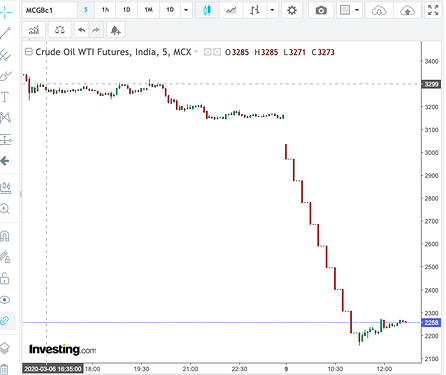Select the forecast and measurement tool

click(5, 139)
